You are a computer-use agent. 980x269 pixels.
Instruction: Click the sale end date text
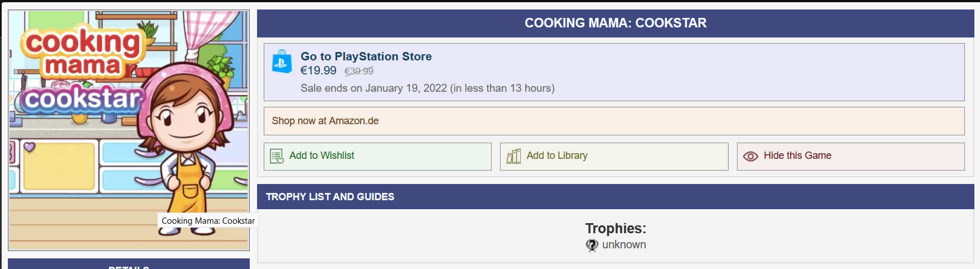coord(427,88)
